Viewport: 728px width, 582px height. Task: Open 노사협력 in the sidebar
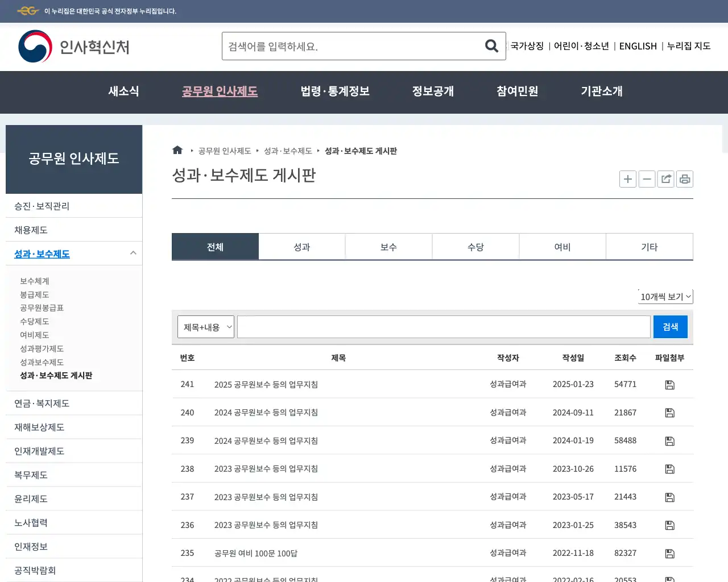[74, 522]
